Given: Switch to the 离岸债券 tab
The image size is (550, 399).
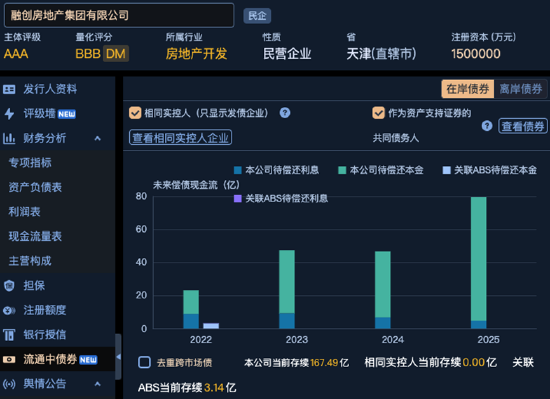Looking at the screenshot, I should coord(521,89).
